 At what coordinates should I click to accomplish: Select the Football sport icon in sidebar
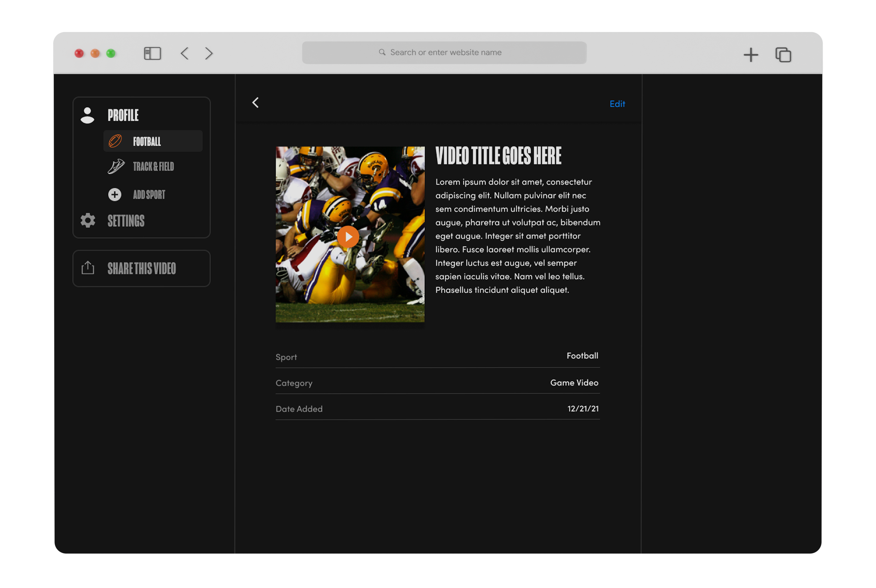point(115,141)
